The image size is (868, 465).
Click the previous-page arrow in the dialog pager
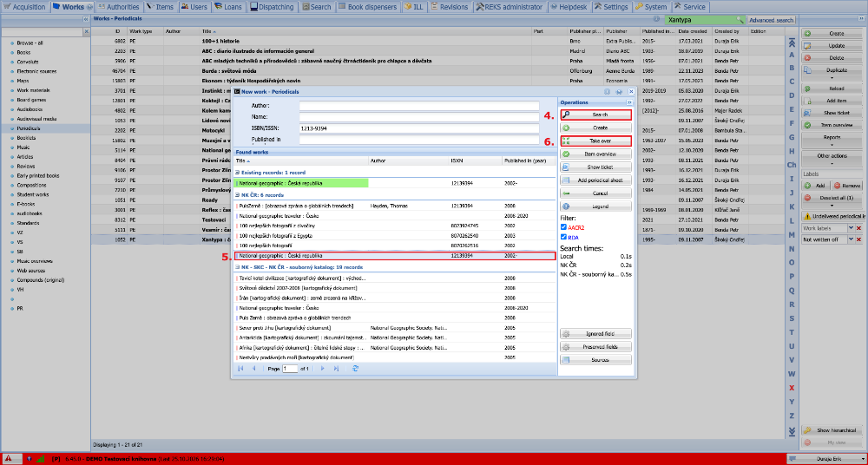(x=253, y=368)
